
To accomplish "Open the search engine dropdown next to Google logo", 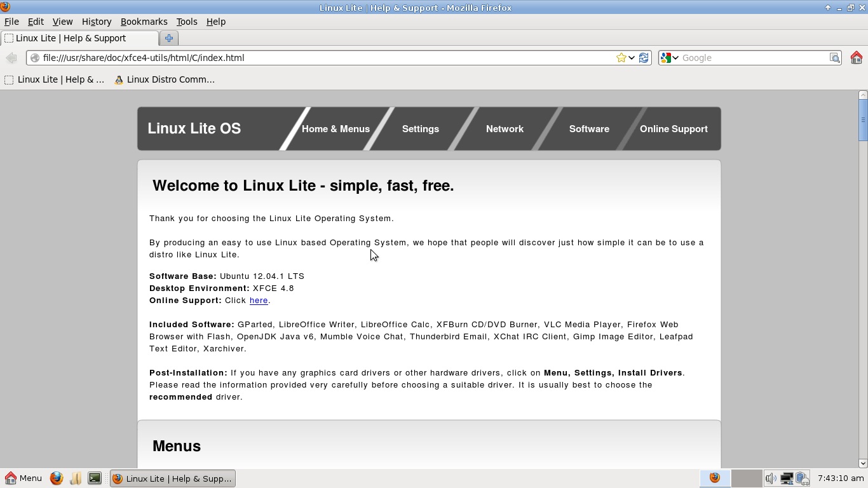I will click(x=675, y=58).
